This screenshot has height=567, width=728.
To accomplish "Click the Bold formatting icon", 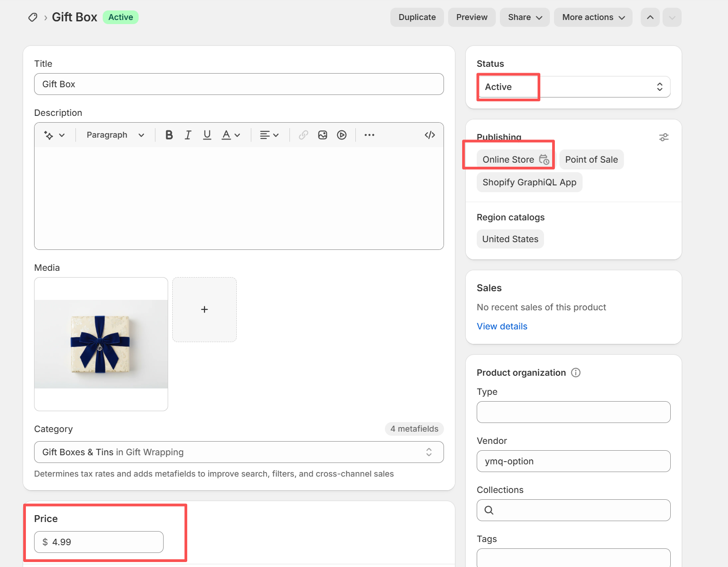I will tap(169, 135).
